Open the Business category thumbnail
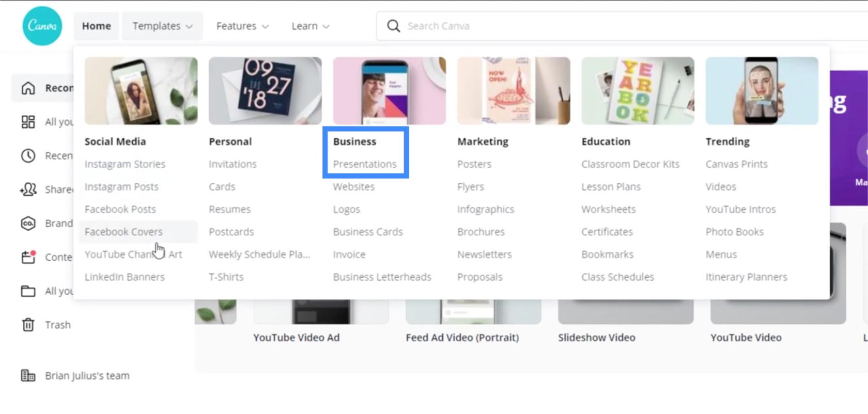The height and width of the screenshot is (414, 868). (x=390, y=91)
